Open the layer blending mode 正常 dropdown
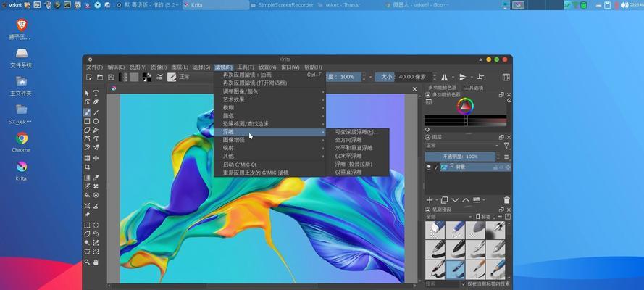 coord(462,146)
